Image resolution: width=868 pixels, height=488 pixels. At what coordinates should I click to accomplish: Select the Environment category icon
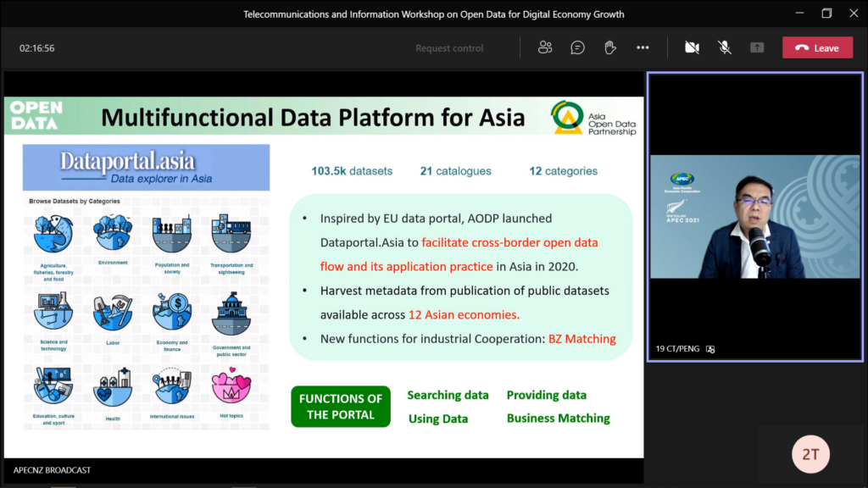113,232
